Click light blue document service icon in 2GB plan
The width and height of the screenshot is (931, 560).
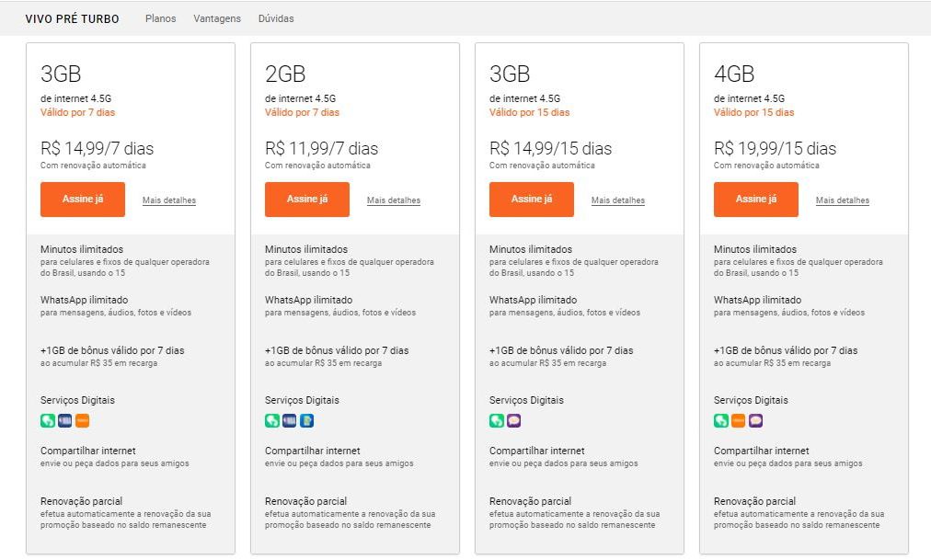click(x=306, y=420)
